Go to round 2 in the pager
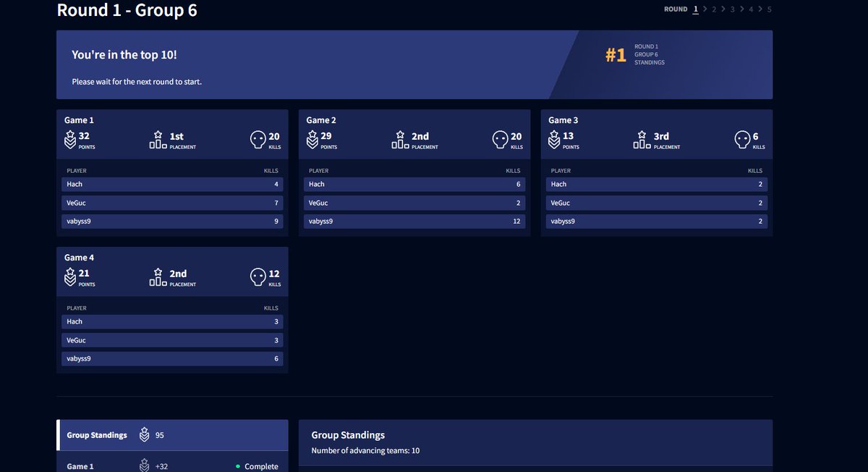 pyautogui.click(x=714, y=9)
